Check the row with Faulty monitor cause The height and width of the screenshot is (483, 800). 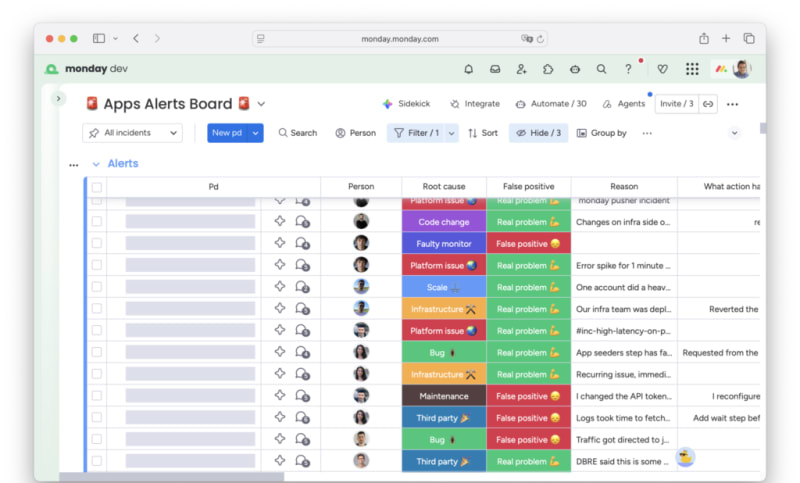click(97, 243)
